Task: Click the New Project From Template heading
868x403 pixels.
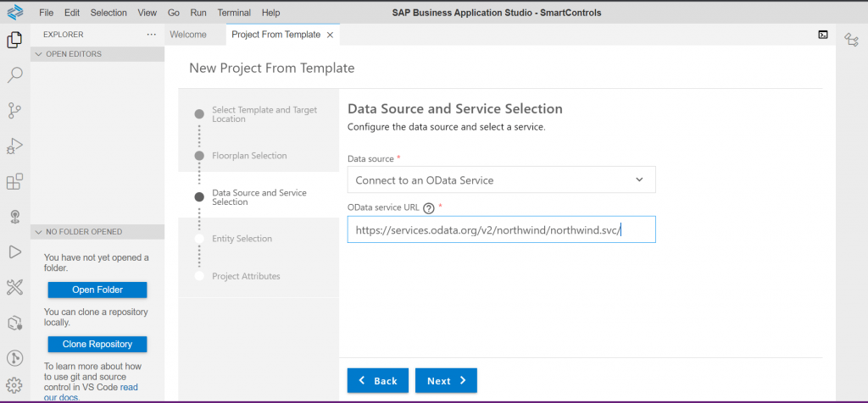Action: coord(272,68)
